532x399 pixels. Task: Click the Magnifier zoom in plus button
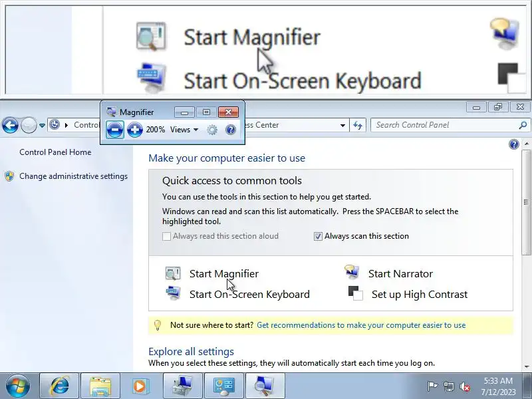click(135, 130)
